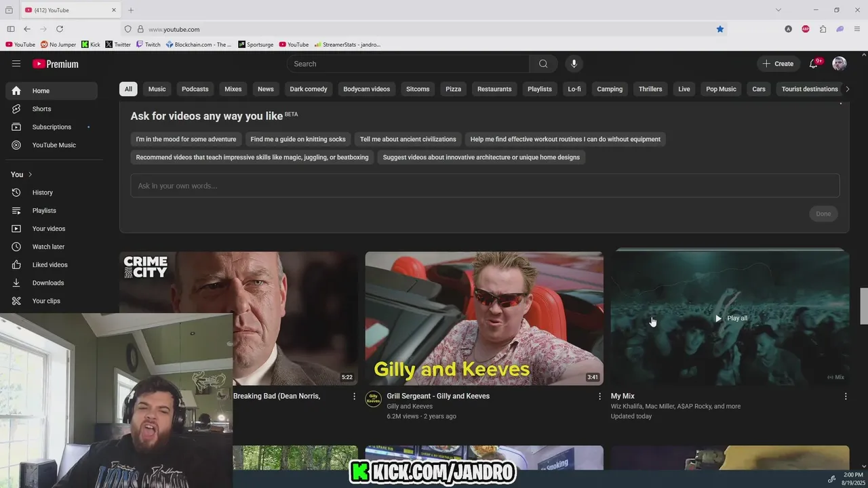This screenshot has height=488, width=868.
Task: Select the Podcasts filter chip
Action: [x=195, y=89]
